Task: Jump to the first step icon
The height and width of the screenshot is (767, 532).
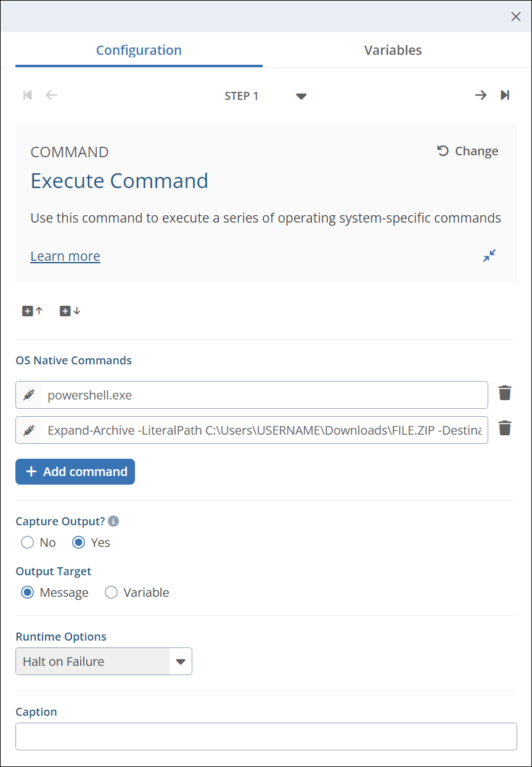Action: pos(27,95)
